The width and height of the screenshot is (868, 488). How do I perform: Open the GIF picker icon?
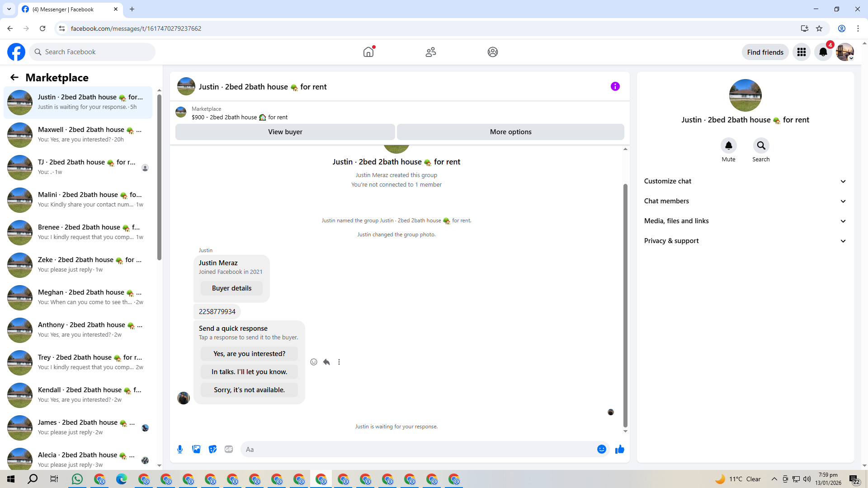pos(229,449)
